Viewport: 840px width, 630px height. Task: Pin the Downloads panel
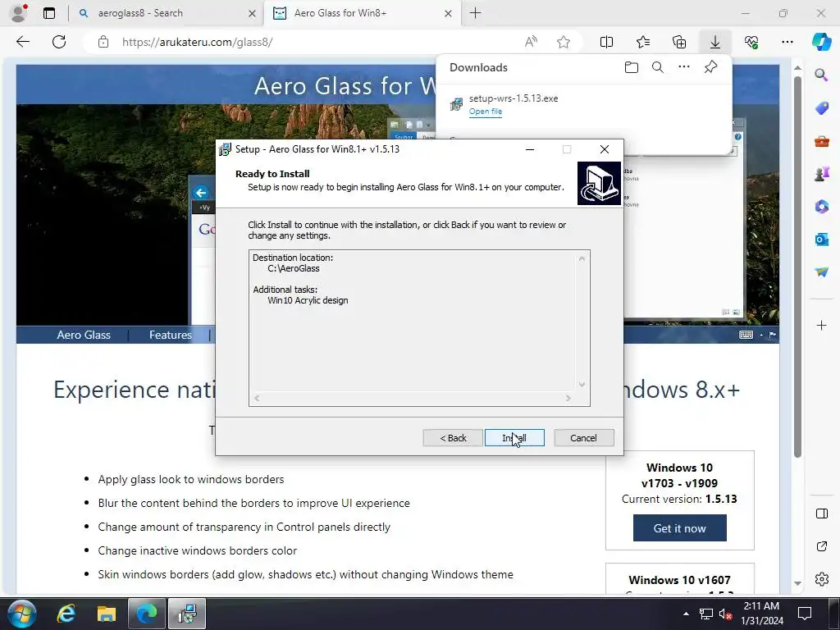[x=710, y=67]
